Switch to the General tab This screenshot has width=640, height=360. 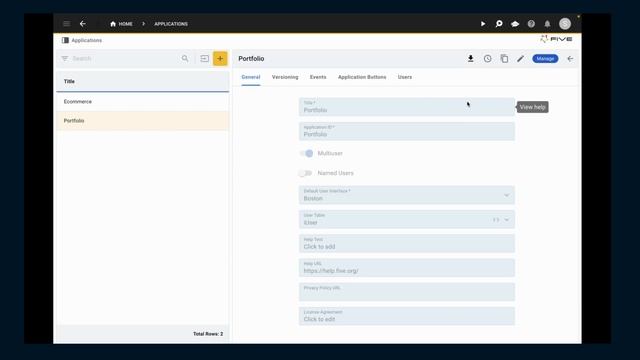pyautogui.click(x=251, y=77)
